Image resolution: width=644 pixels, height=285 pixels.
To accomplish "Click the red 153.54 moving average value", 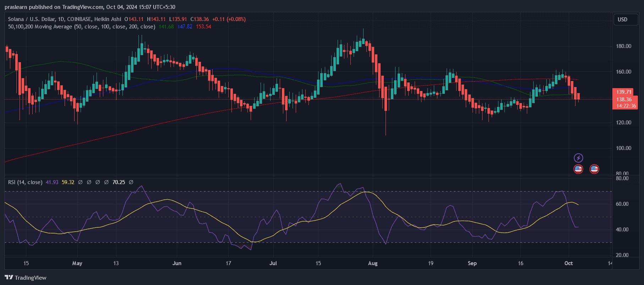I will [203, 27].
